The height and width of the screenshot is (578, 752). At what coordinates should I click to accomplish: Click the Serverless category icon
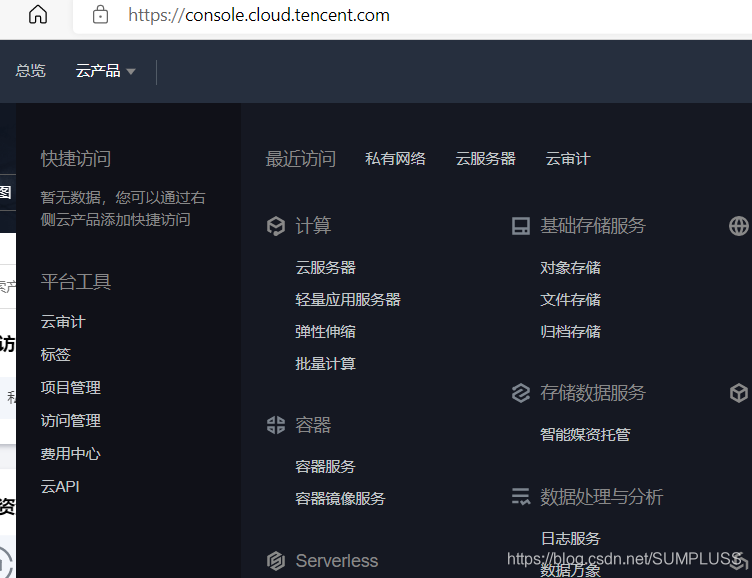(276, 561)
